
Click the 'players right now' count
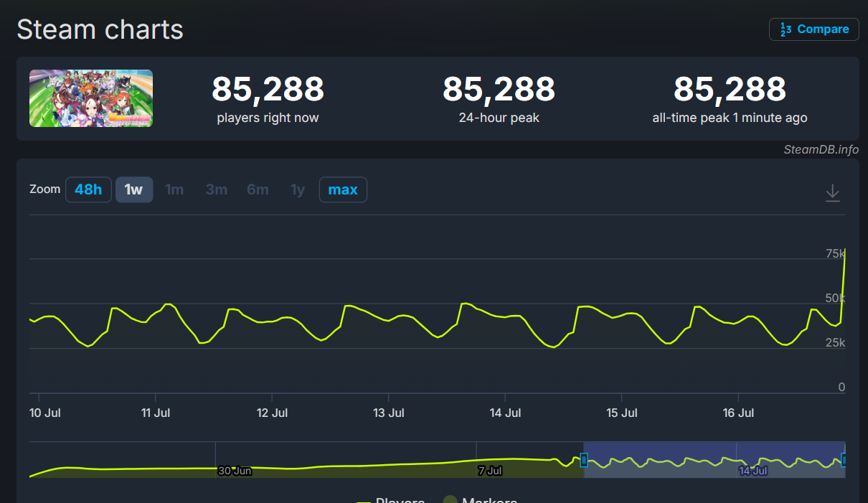pos(268,90)
